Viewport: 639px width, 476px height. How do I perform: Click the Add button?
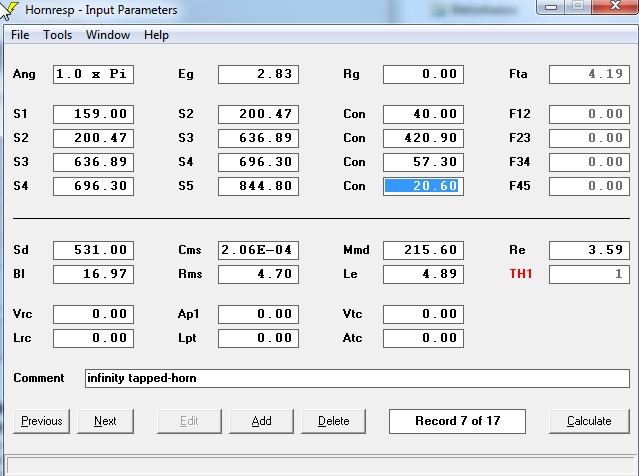coord(261,421)
